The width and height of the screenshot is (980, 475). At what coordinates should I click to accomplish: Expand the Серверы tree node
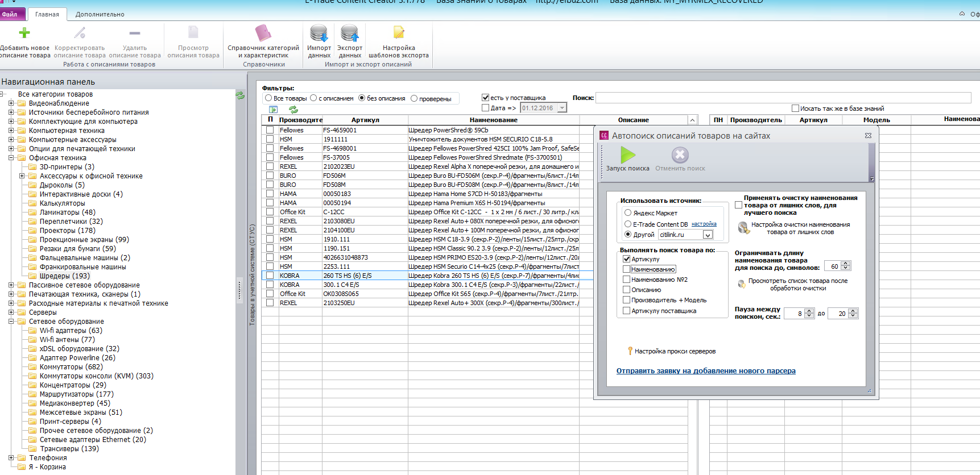click(11, 312)
